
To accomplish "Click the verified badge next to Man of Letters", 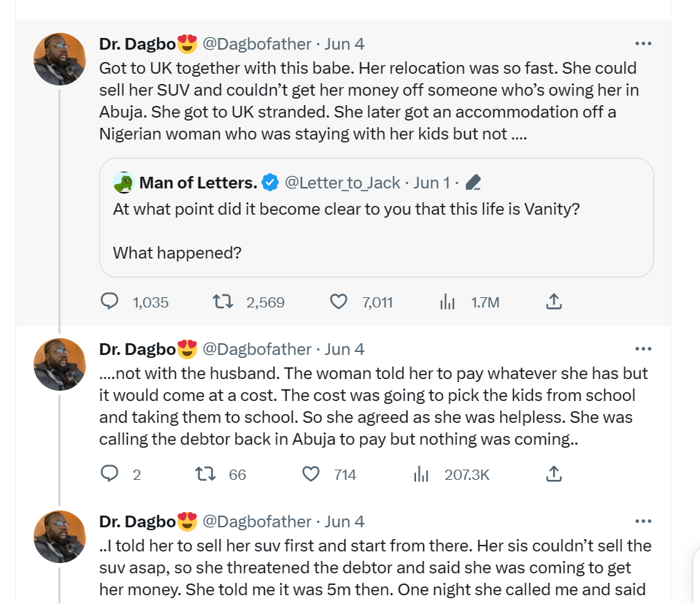I will tap(269, 183).
